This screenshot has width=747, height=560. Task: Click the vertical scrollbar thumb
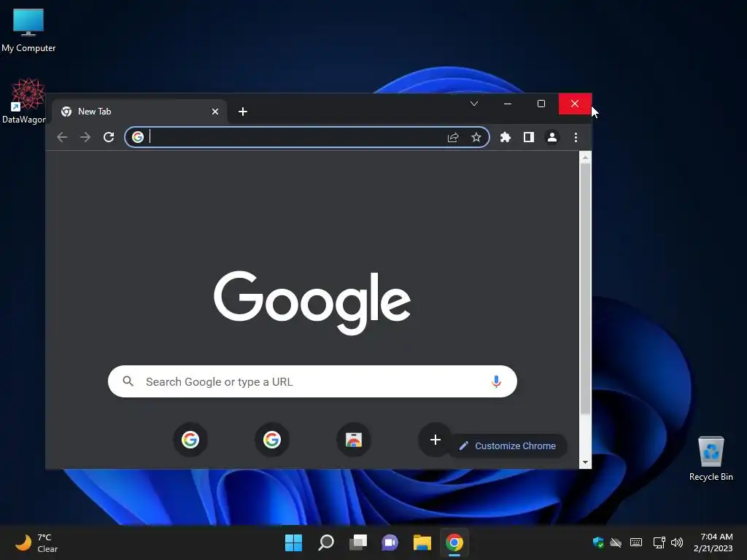click(585, 289)
